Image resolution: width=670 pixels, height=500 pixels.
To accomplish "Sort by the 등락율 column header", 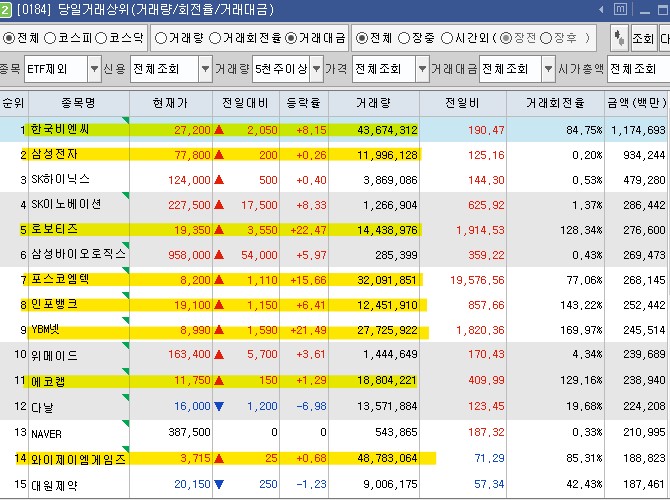I will pos(304,103).
